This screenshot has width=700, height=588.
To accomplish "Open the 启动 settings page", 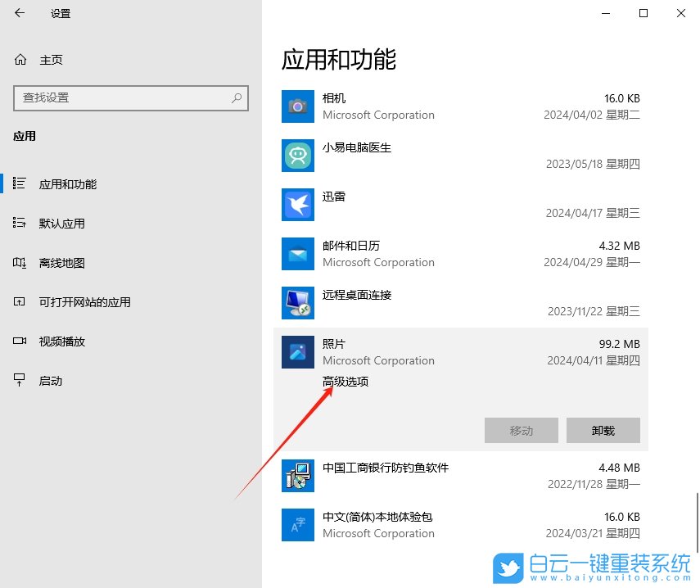I will pos(49,380).
